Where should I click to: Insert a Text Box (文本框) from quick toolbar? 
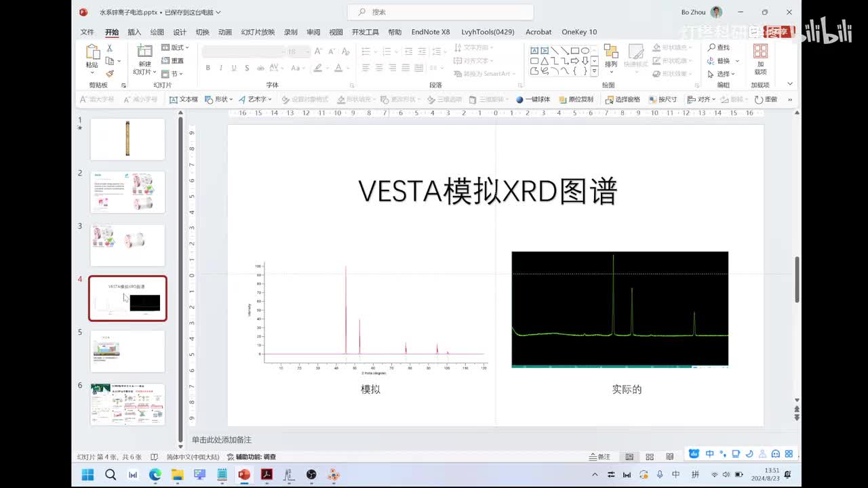pyautogui.click(x=184, y=100)
